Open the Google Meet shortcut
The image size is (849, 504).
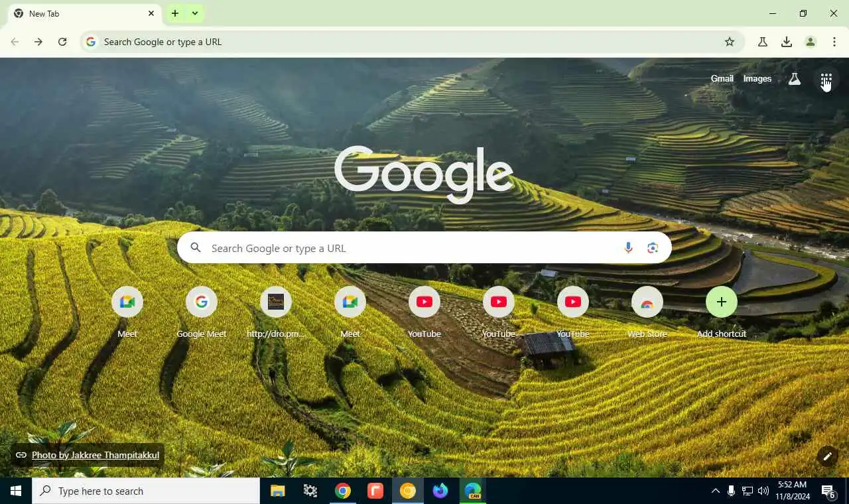[202, 312]
